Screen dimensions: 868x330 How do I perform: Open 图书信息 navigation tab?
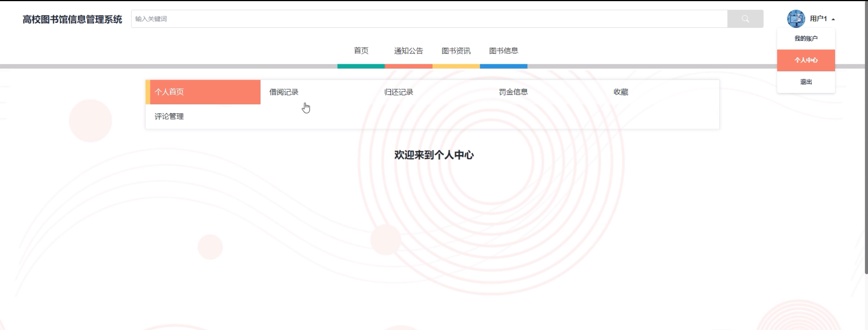tap(504, 51)
